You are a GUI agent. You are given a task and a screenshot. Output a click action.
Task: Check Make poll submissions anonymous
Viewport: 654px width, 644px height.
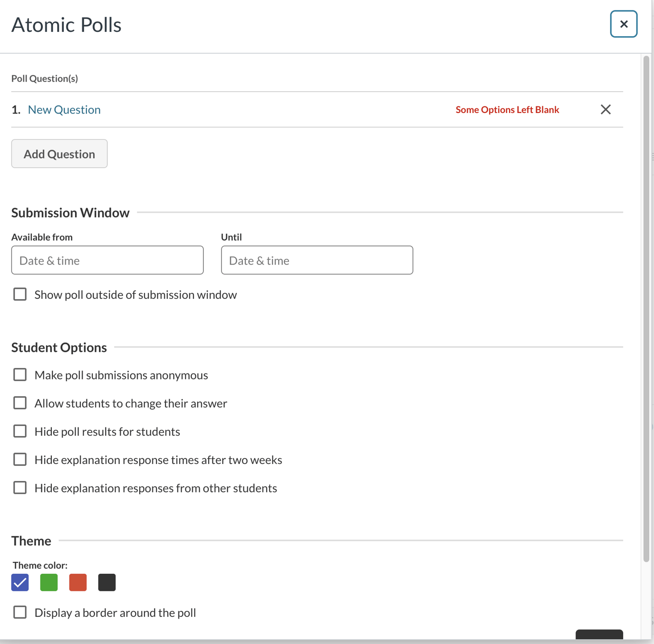coord(20,375)
